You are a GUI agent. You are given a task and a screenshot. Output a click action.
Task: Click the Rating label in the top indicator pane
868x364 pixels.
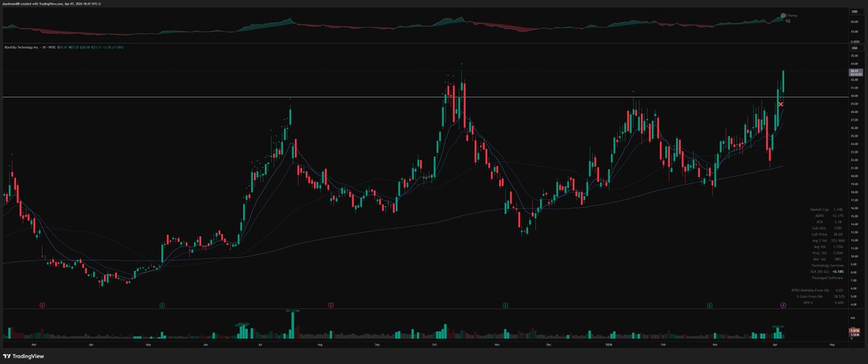[x=791, y=15]
